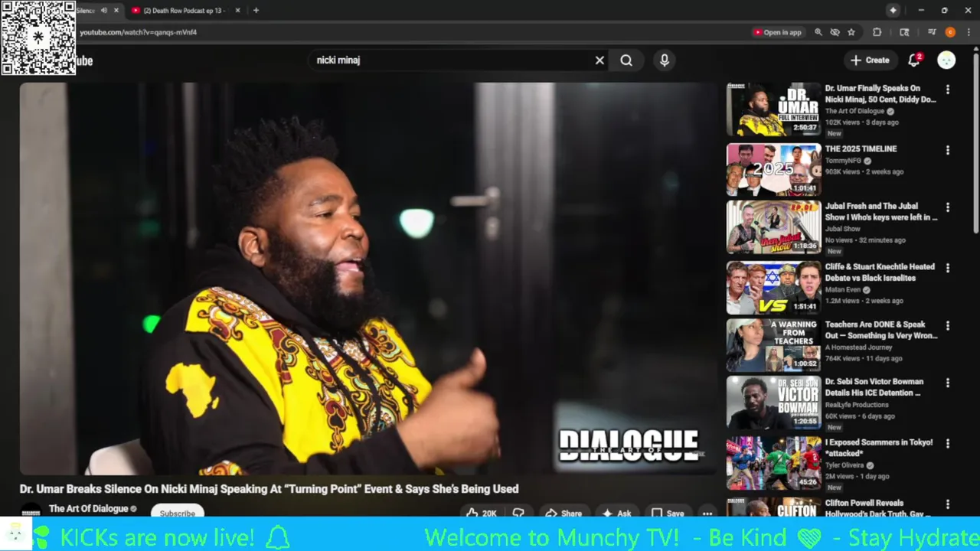980x551 pixels.
Task: Open A Warning From Teachers thumbnail
Action: [773, 345]
